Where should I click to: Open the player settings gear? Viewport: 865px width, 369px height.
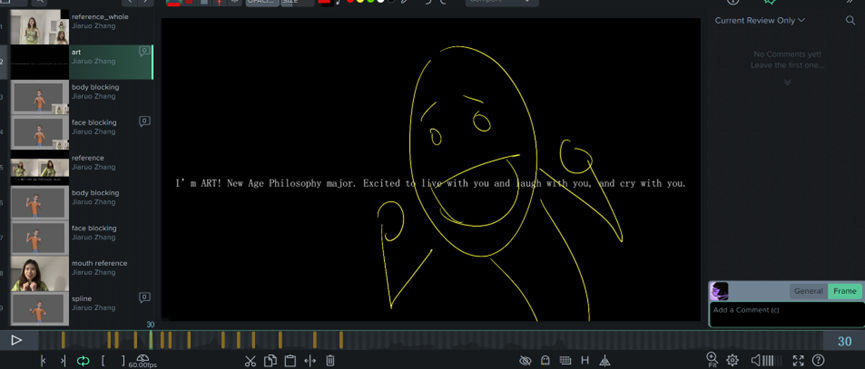tap(732, 360)
